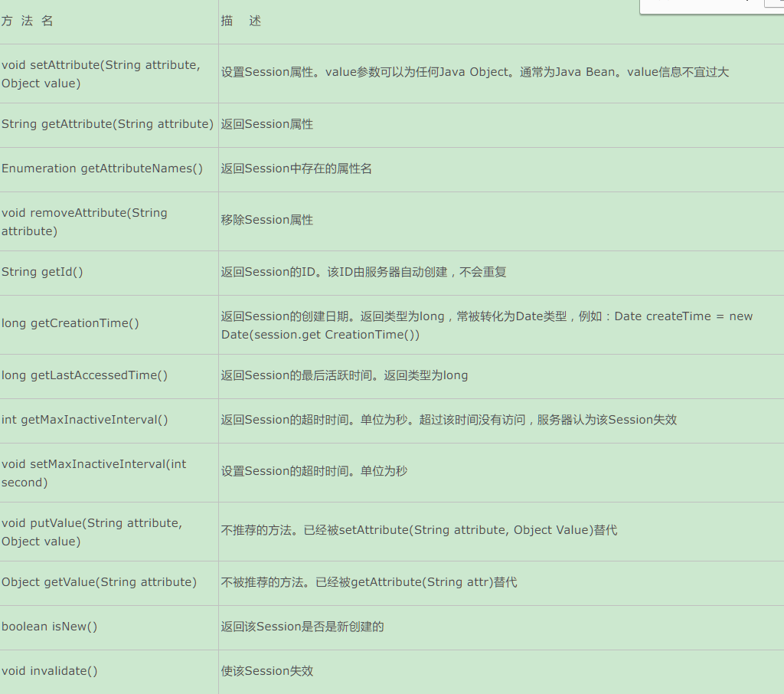Click the 使该Session失效 description
The image size is (784, 694).
click(267, 671)
